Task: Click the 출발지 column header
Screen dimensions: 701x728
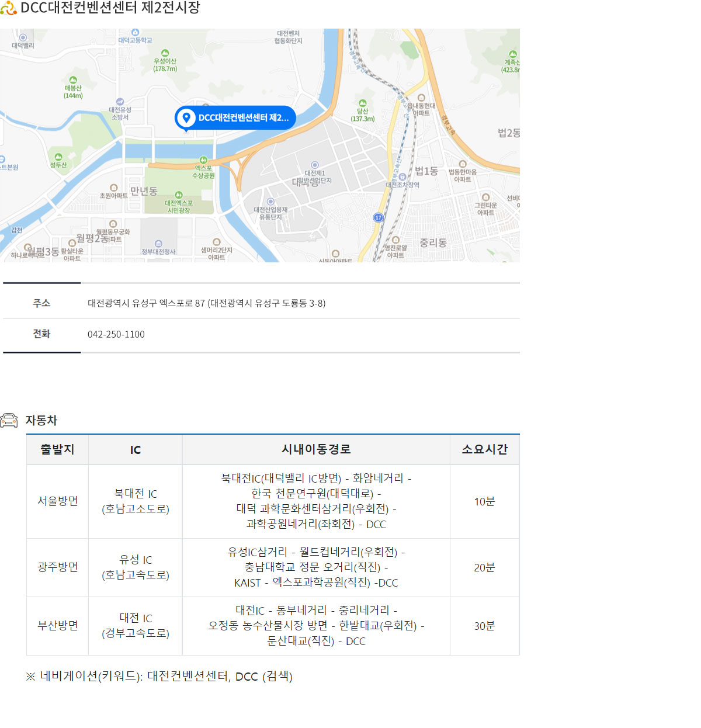Action: (x=57, y=449)
